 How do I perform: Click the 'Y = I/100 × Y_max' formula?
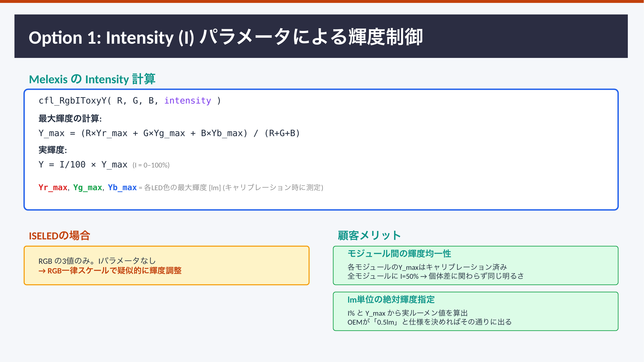click(x=83, y=165)
